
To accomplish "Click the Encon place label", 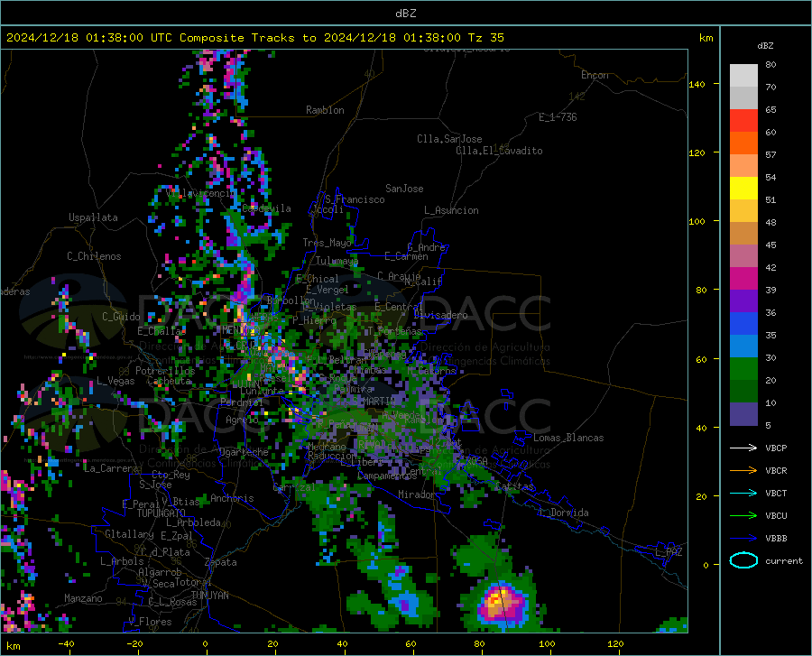I will 595,75.
